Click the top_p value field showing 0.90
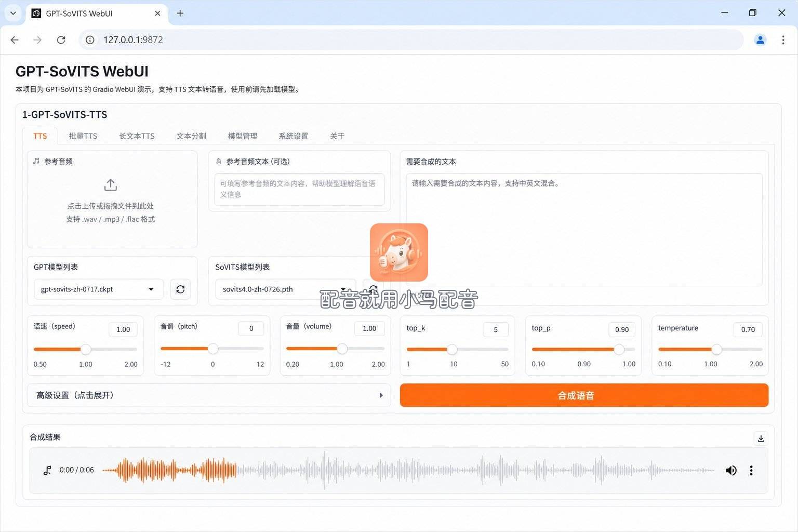Viewport: 798px width, 532px height. tap(622, 329)
